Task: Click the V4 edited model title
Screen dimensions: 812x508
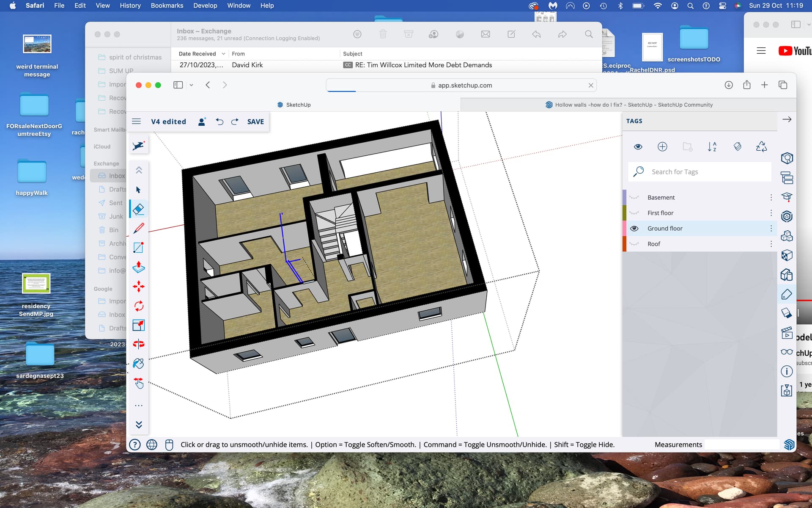Action: coord(168,121)
